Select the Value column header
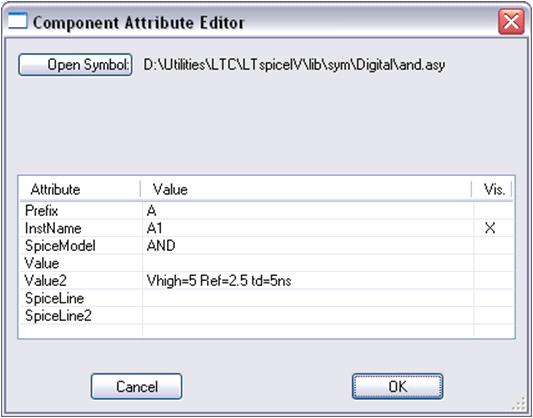 pyautogui.click(x=306, y=189)
